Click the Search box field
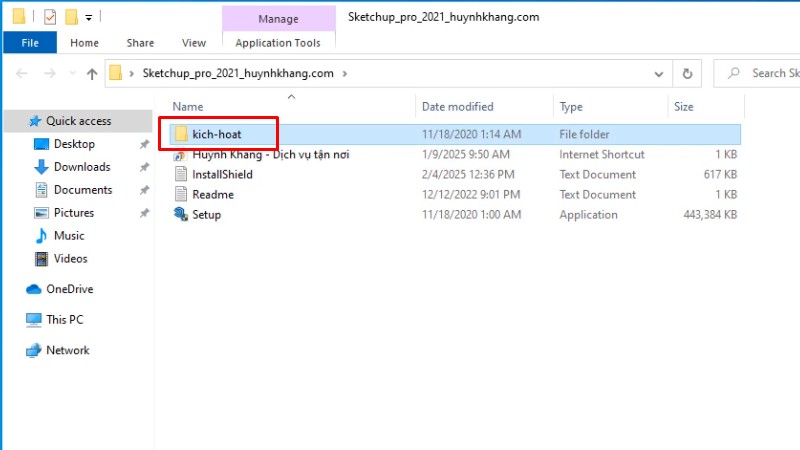The image size is (800, 450). coord(765,73)
